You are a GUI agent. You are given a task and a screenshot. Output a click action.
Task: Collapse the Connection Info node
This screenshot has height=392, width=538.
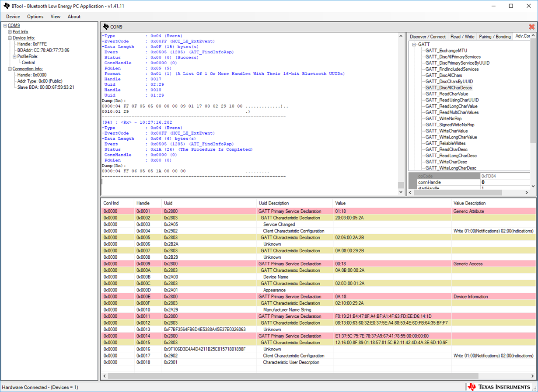click(x=10, y=69)
